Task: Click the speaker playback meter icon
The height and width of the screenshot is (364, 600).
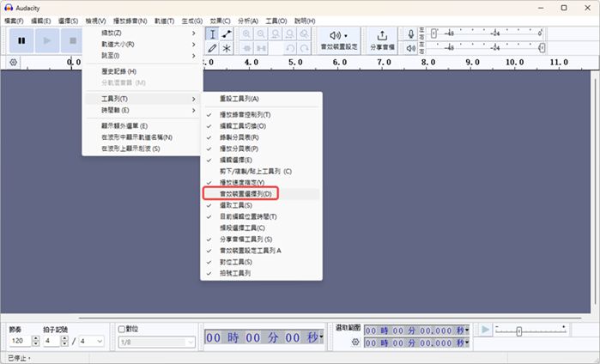Action: tap(410, 48)
